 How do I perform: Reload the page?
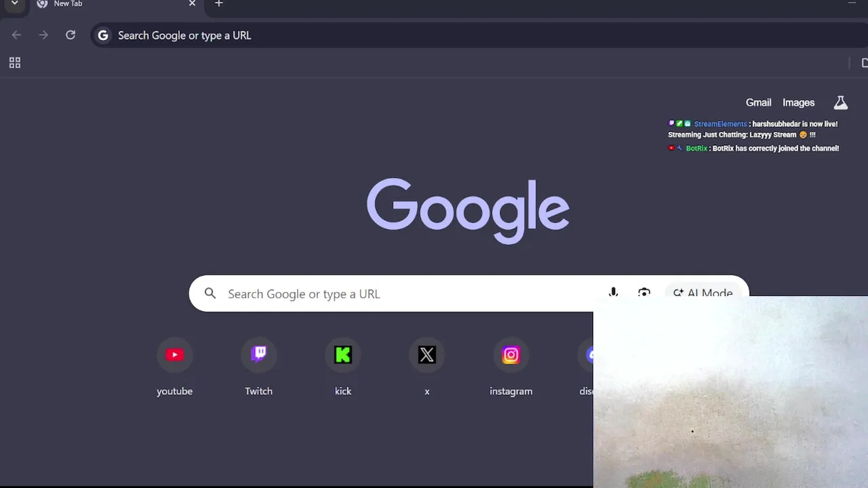pos(71,35)
